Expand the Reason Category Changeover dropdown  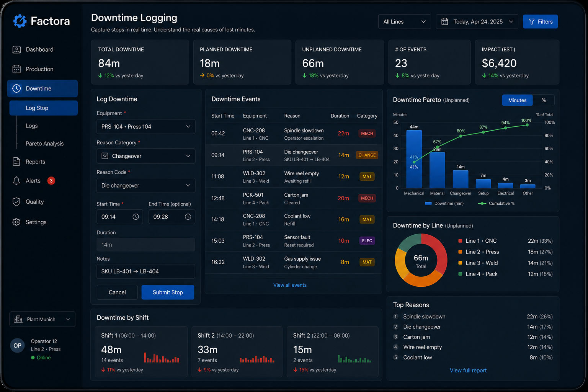point(146,156)
